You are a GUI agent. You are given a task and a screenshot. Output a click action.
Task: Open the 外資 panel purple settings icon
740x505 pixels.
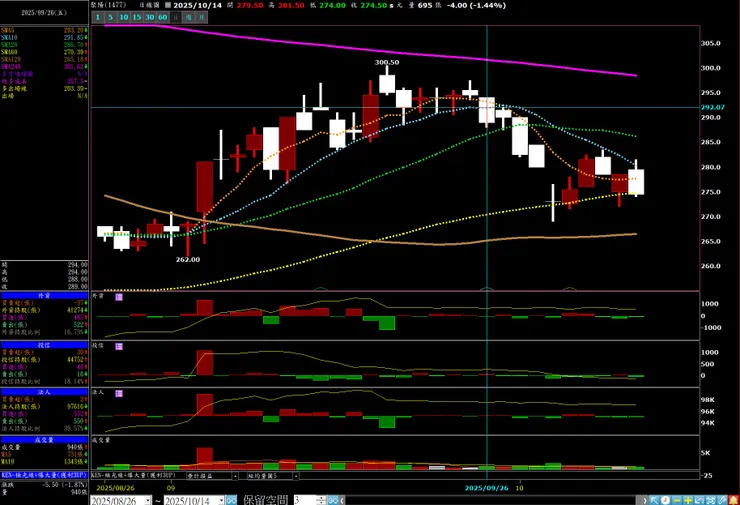pyautogui.click(x=119, y=297)
